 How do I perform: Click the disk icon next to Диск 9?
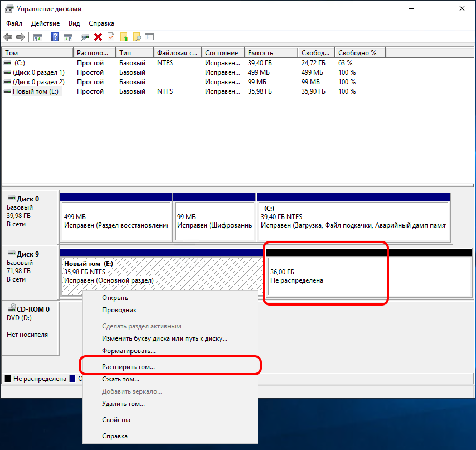(x=12, y=254)
